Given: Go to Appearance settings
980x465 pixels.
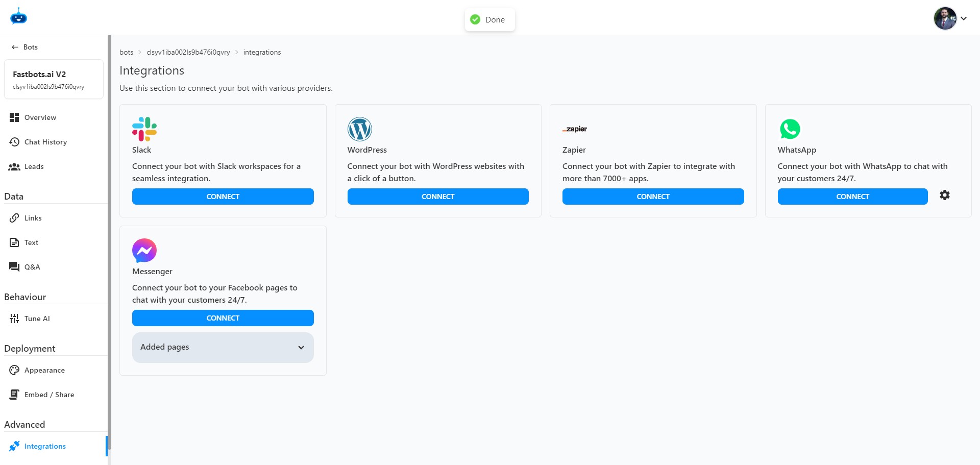Looking at the screenshot, I should (54, 370).
